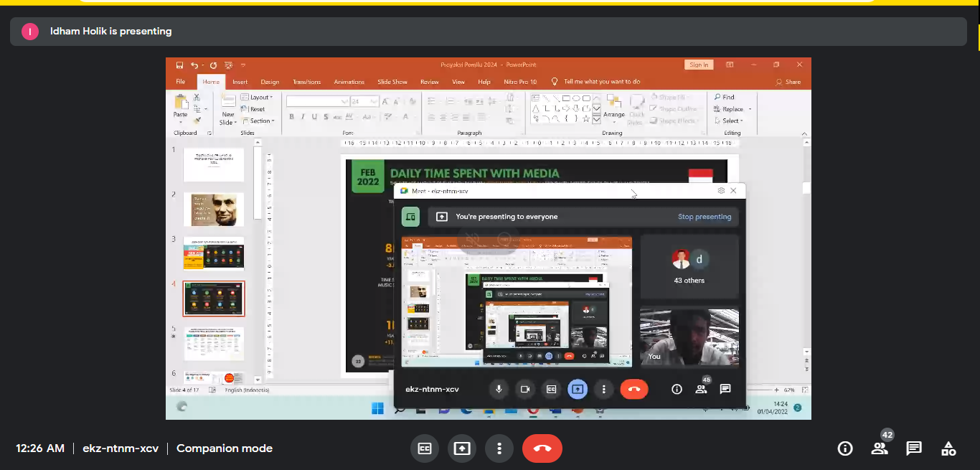The width and height of the screenshot is (980, 470).
Task: Toggle camera in the shared Meet window
Action: [x=525, y=389]
